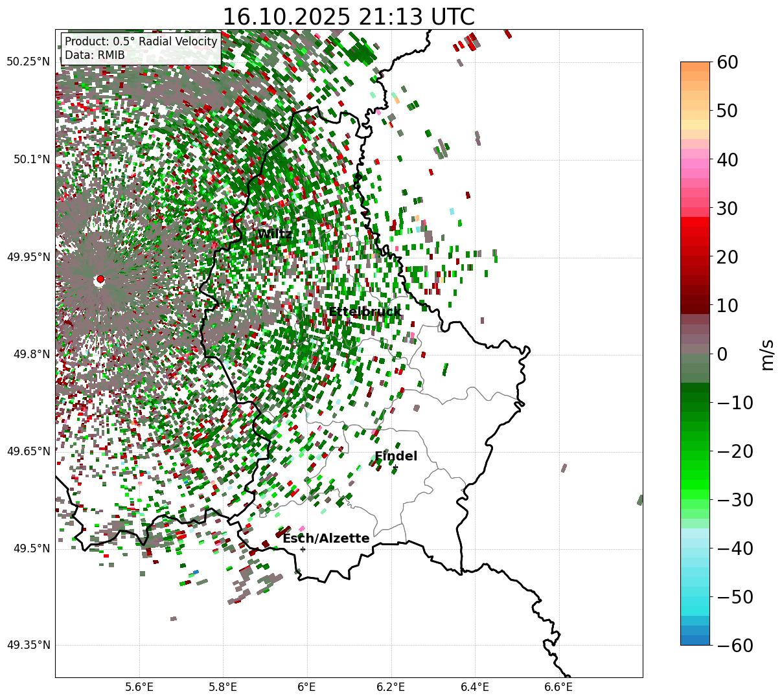Click the 5.8°E longitude tick label
This screenshot has height=700, width=782.
pos(223,687)
